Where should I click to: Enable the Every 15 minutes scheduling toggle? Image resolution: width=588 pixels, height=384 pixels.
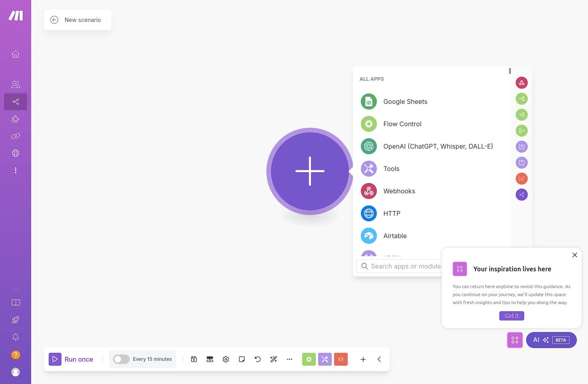(x=121, y=359)
